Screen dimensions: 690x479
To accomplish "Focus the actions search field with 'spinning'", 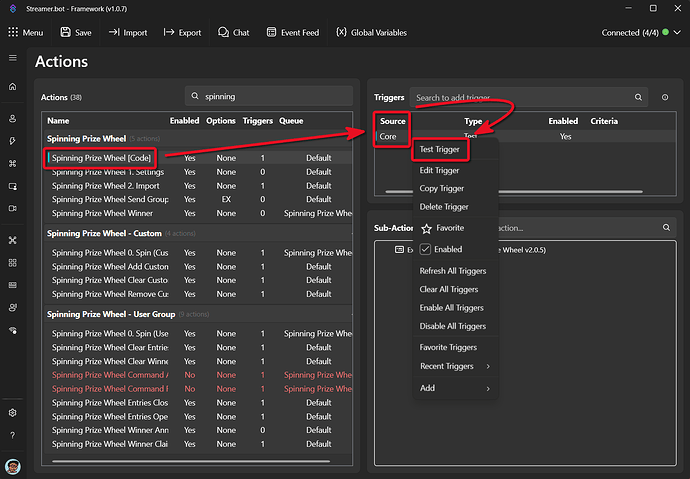I will (x=269, y=96).
